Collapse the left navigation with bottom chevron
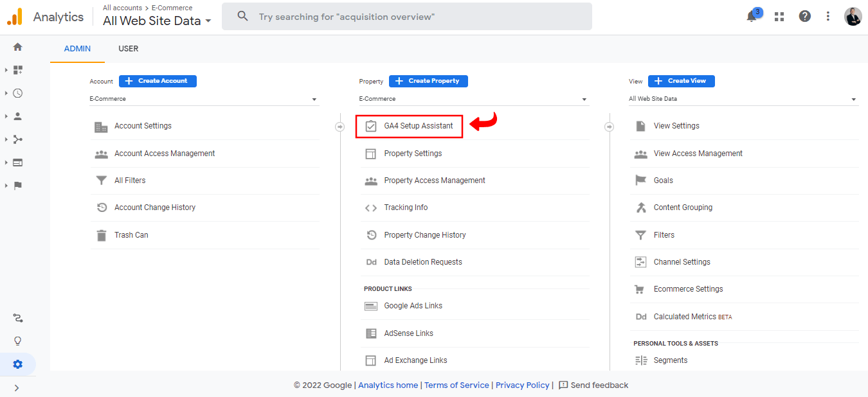This screenshot has height=397, width=868. coord(17,388)
